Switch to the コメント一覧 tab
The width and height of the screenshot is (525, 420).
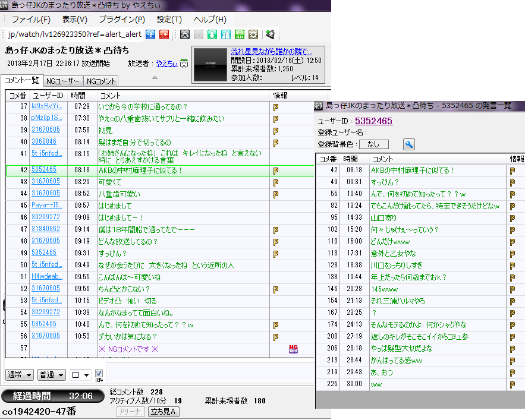tap(22, 80)
